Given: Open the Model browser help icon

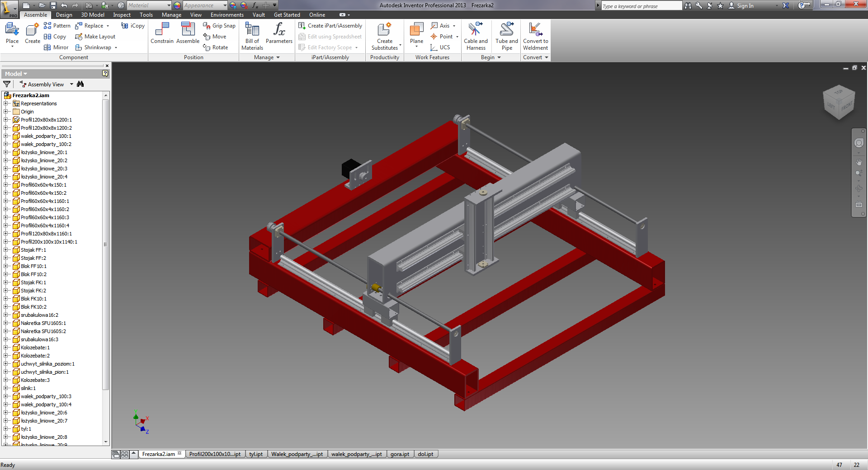Looking at the screenshot, I should coord(105,73).
